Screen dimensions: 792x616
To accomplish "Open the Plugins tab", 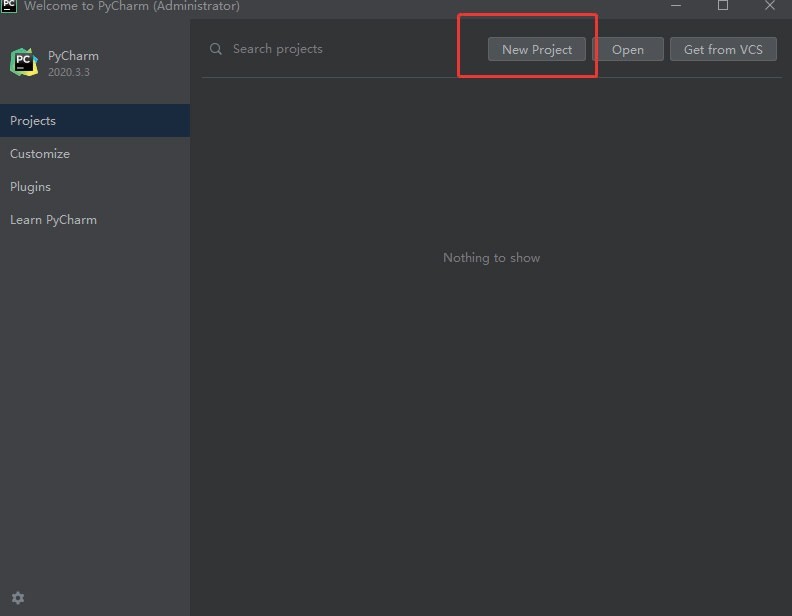I will pos(95,187).
